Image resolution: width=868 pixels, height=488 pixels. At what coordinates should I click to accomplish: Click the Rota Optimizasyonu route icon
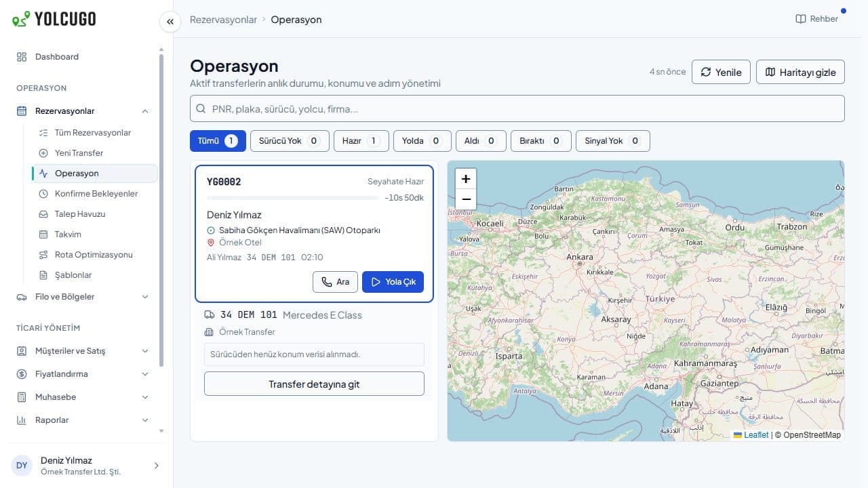tap(43, 255)
